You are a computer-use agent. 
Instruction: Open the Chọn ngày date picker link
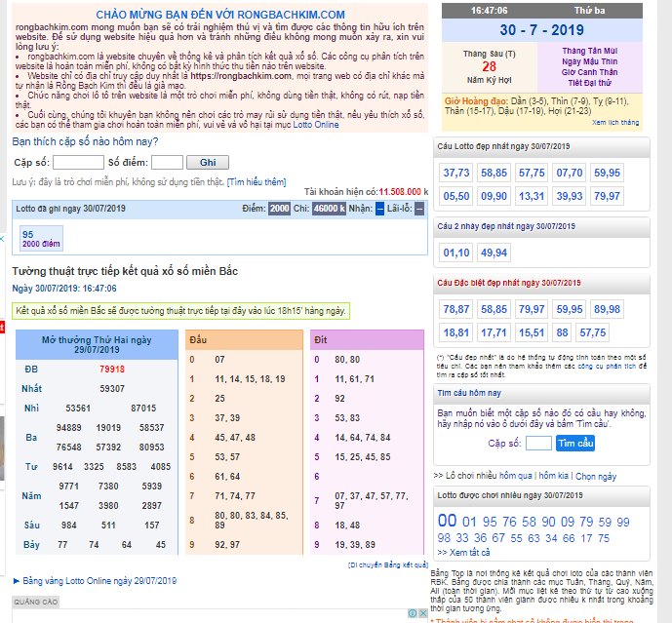(x=595, y=476)
